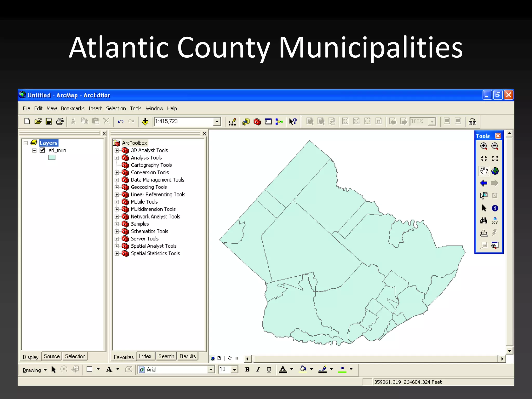Image resolution: width=532 pixels, height=399 pixels.
Task: Click atl_mun layer symbol color swatch
Action: pyautogui.click(x=52, y=157)
